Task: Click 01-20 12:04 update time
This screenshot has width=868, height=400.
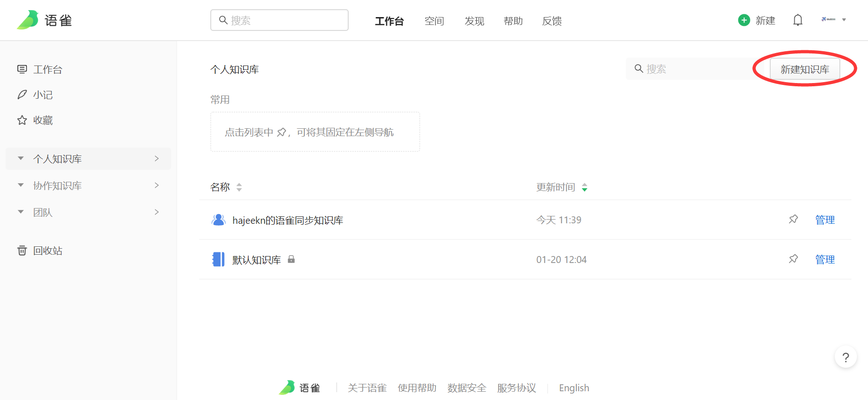Action: [561, 259]
